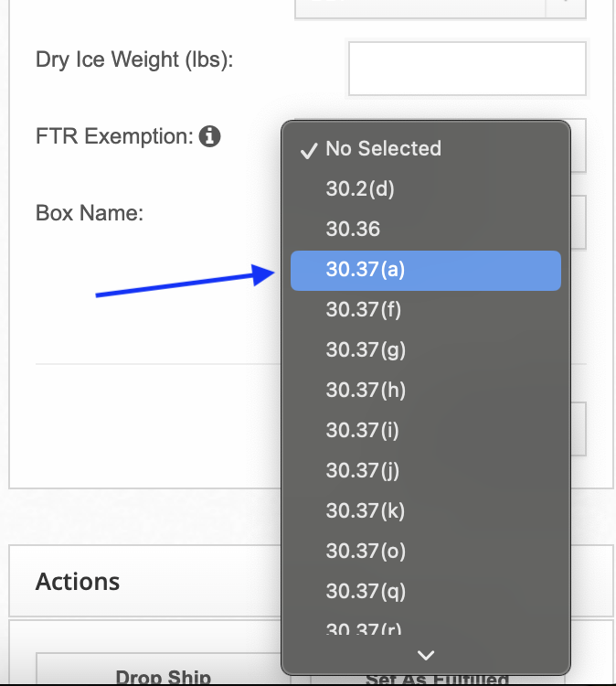Viewport: 616px width, 686px height.
Task: Open the dropdown arrow above Dry Ice Weight
Action: [566, 6]
